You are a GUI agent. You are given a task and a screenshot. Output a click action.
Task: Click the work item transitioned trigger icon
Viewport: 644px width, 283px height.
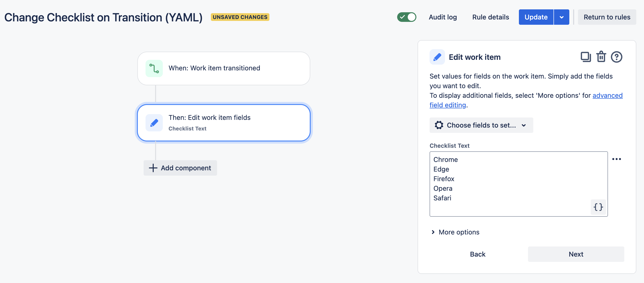point(154,68)
